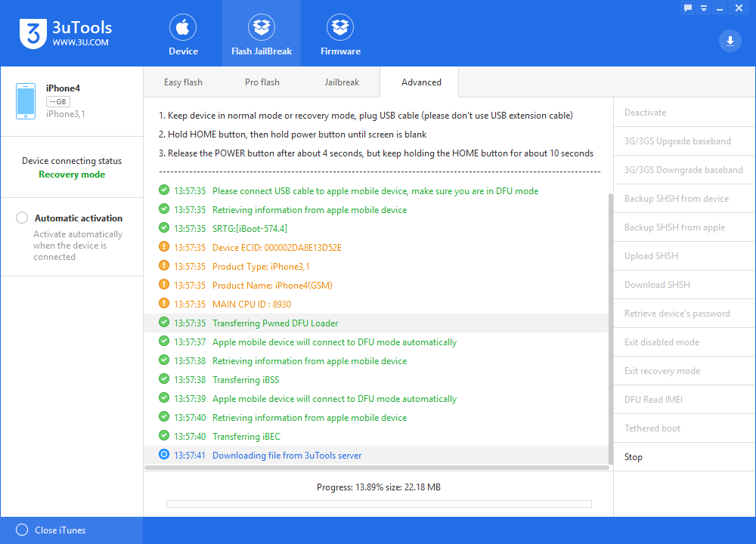Click the iPhone4 device icon
The height and width of the screenshot is (544, 756).
pos(26,101)
